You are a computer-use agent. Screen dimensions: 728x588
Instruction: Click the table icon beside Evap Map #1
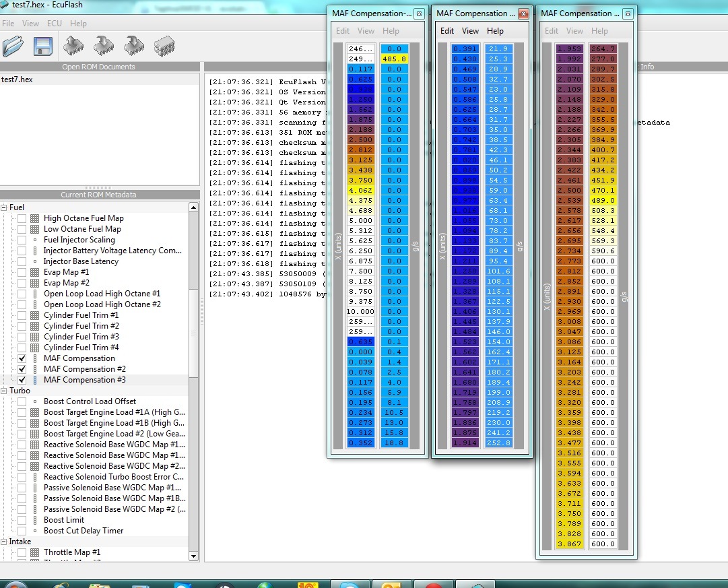click(x=35, y=272)
